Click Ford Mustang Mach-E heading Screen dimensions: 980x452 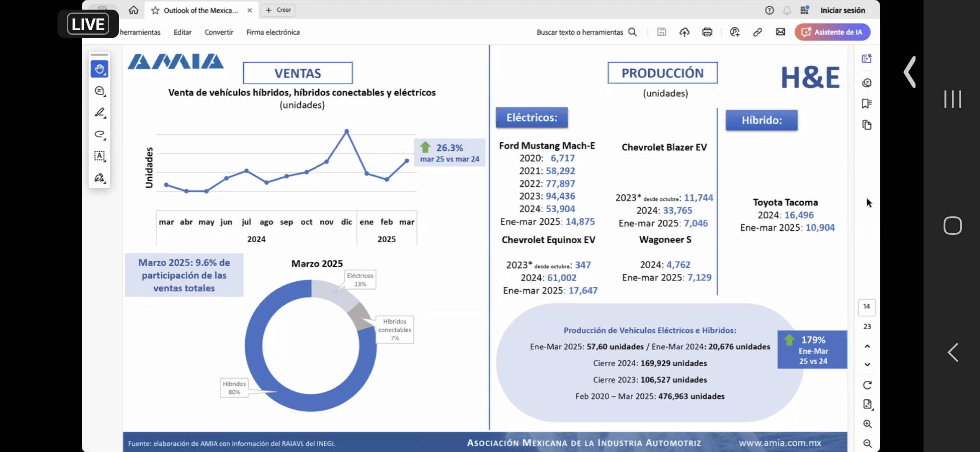pyautogui.click(x=547, y=146)
